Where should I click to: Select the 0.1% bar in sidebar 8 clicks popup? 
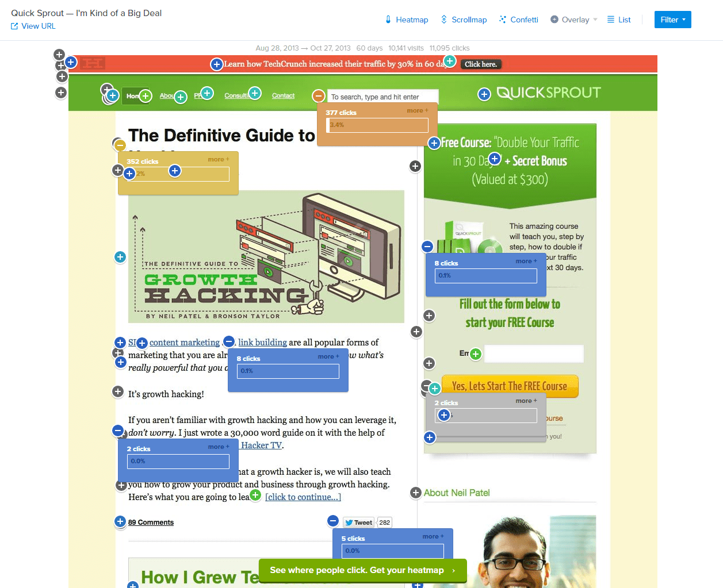click(486, 275)
